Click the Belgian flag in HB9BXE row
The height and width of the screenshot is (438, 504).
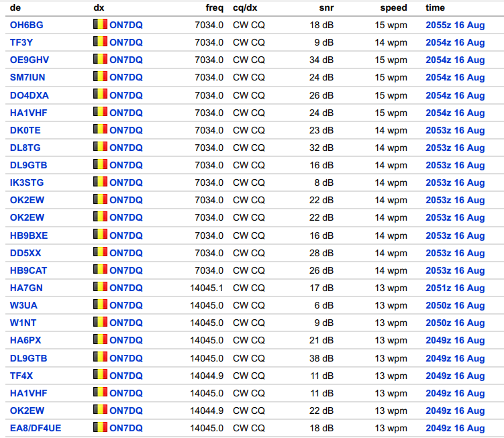100,234
